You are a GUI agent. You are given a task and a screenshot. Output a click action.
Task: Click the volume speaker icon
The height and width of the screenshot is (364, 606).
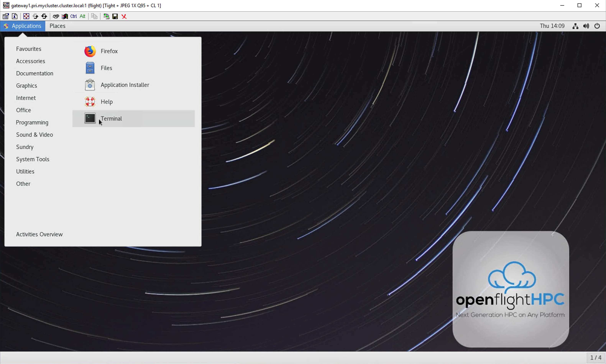pyautogui.click(x=586, y=26)
